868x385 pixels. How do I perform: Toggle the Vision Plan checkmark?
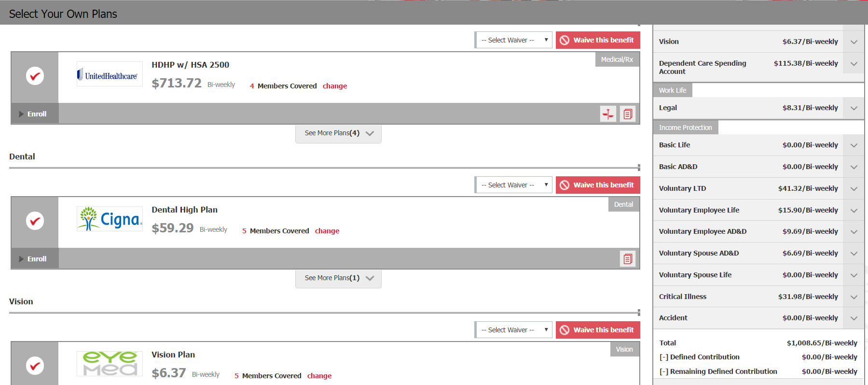click(x=35, y=366)
